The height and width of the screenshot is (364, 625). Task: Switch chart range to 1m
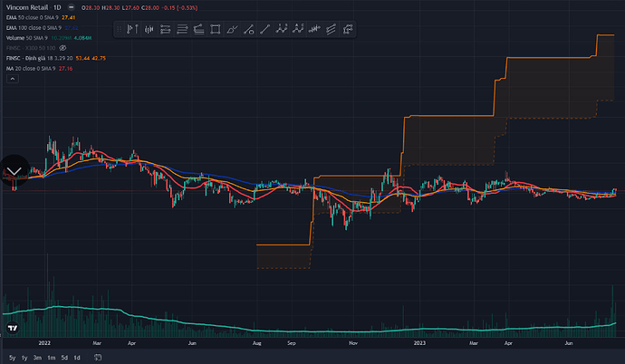(x=51, y=358)
